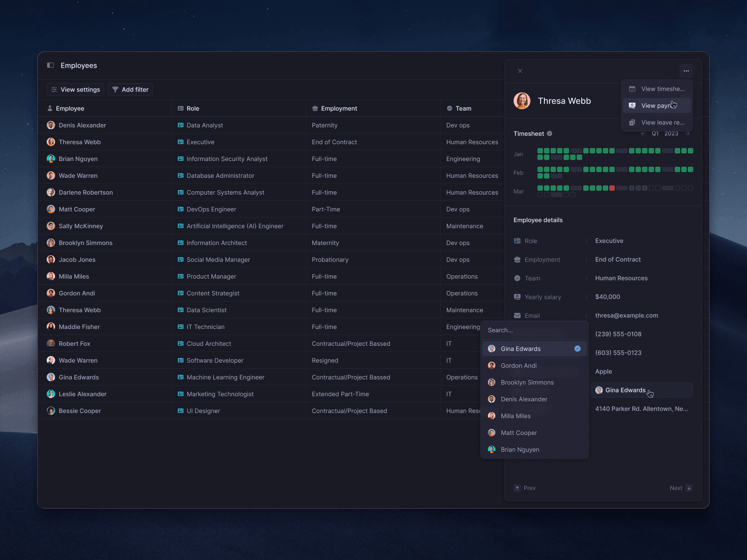Choose Matt Cooper from dropdown list
Viewport: 747px width, 560px height.
(535, 433)
